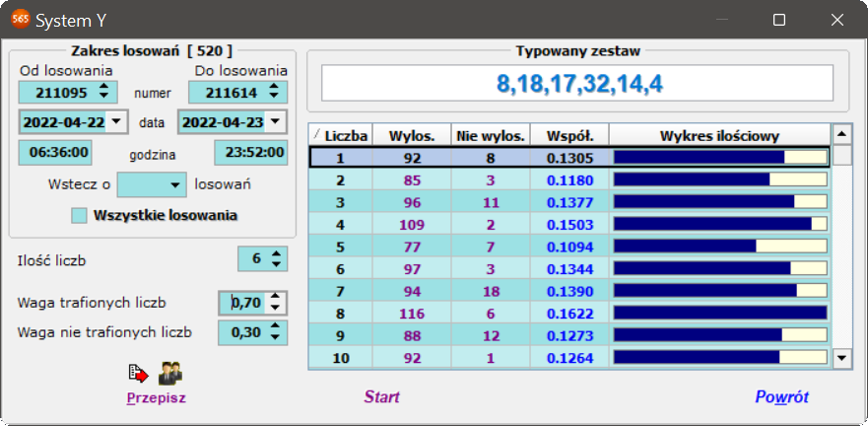Click the export list icon above Przepisz

click(138, 374)
